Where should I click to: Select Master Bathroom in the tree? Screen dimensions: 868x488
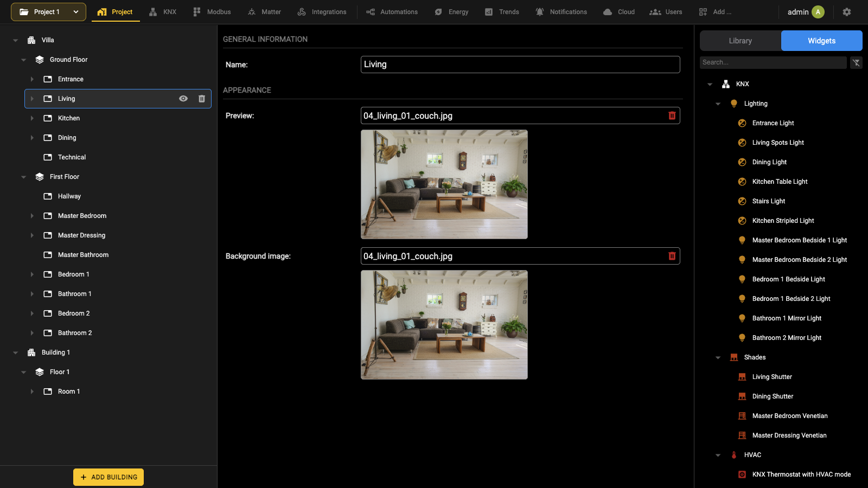coord(83,255)
